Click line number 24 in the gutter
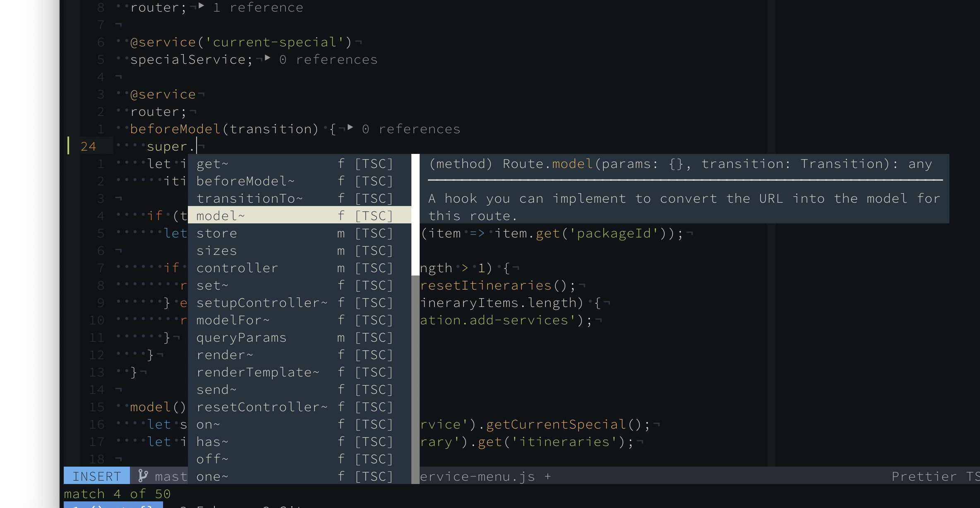This screenshot has width=980, height=508. coord(88,146)
